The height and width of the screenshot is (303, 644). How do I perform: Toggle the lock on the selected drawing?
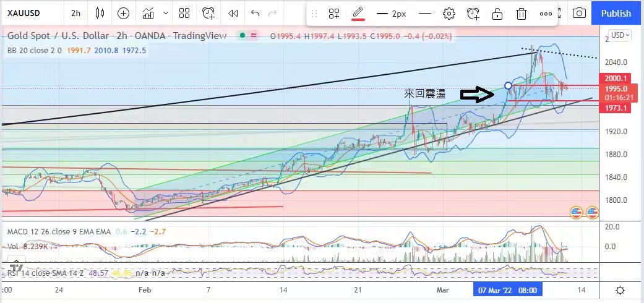pyautogui.click(x=497, y=14)
